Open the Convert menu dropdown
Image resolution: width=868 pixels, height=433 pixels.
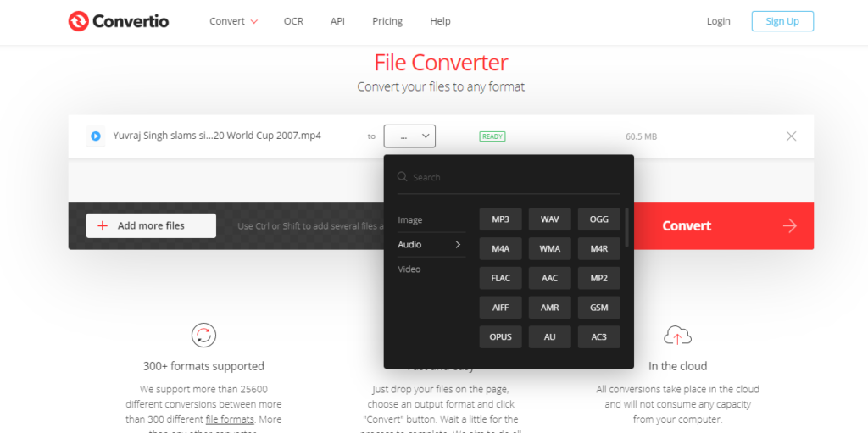tap(234, 21)
